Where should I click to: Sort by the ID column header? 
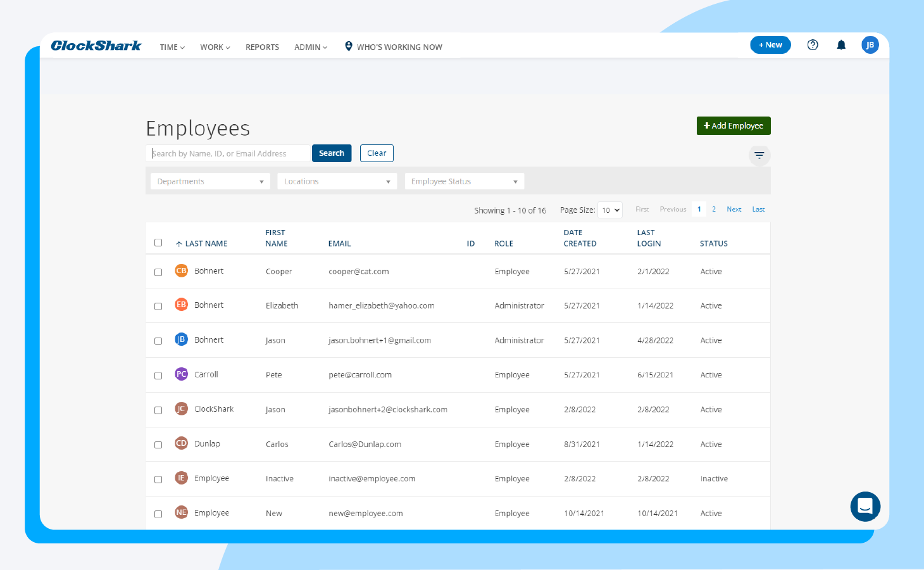point(471,243)
